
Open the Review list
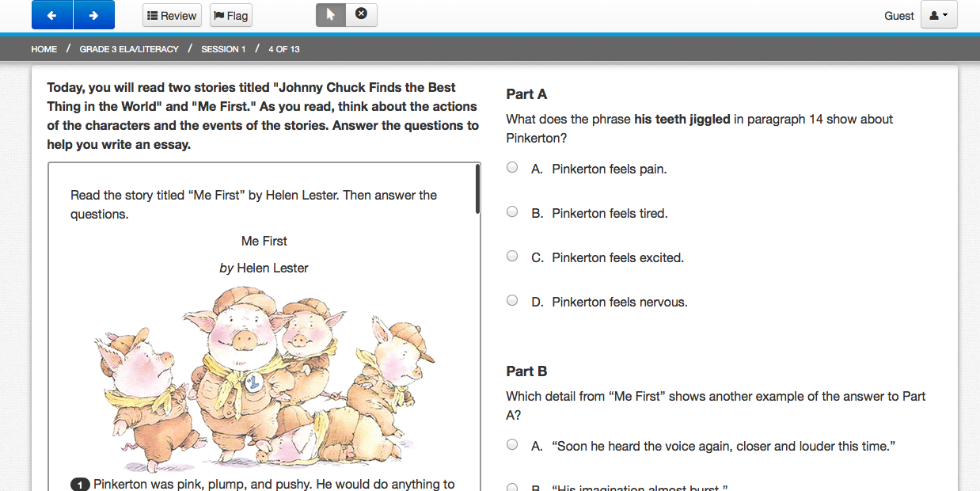[x=172, y=16]
